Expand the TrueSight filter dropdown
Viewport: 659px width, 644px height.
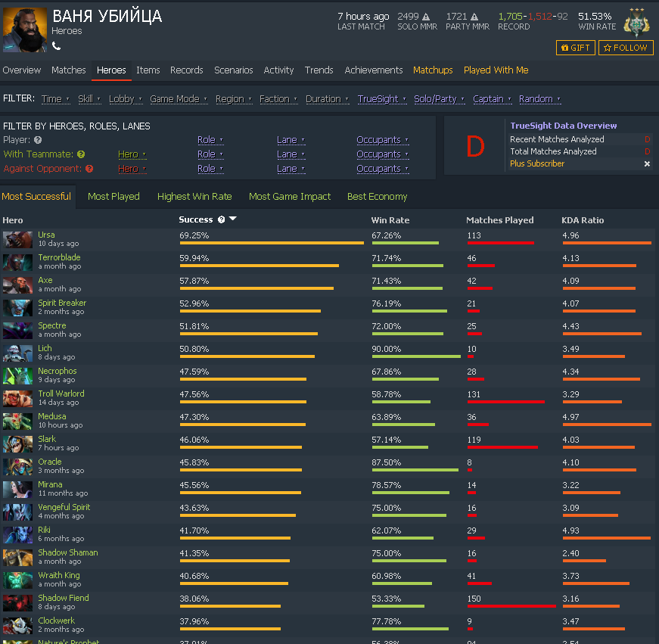382,99
